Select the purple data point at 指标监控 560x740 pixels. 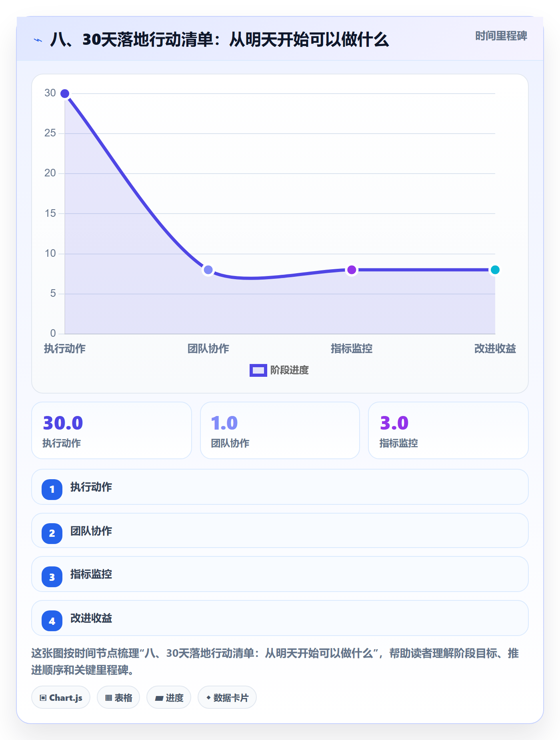point(352,270)
